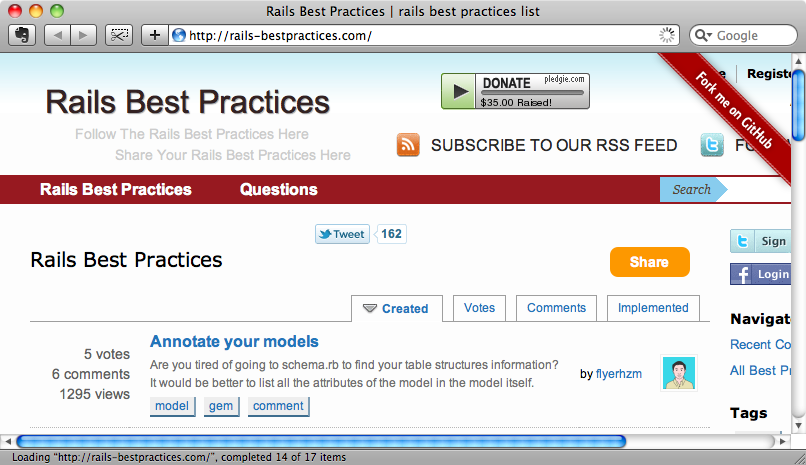Click the comment tag
The image size is (806, 465).
278,406
